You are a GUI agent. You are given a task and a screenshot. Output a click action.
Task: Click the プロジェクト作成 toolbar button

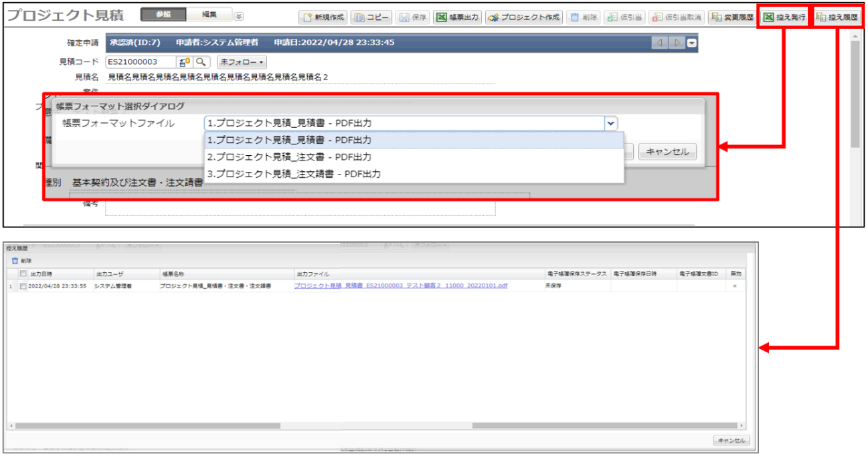click(x=523, y=17)
